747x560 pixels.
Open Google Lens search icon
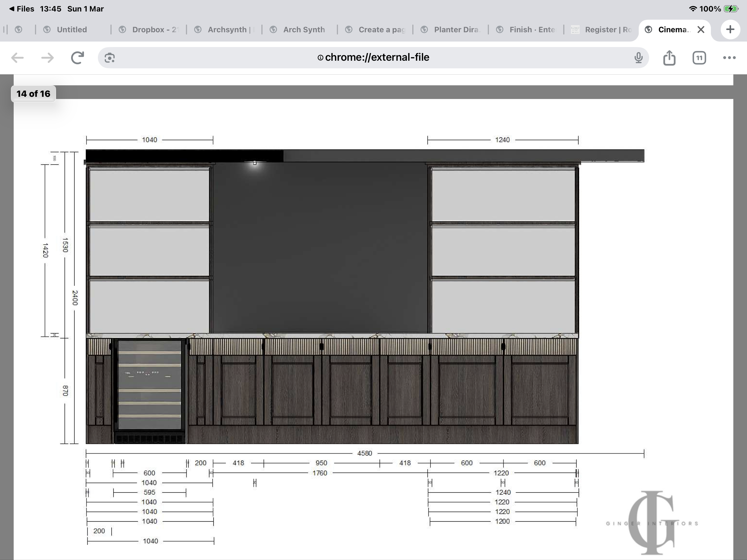click(109, 58)
